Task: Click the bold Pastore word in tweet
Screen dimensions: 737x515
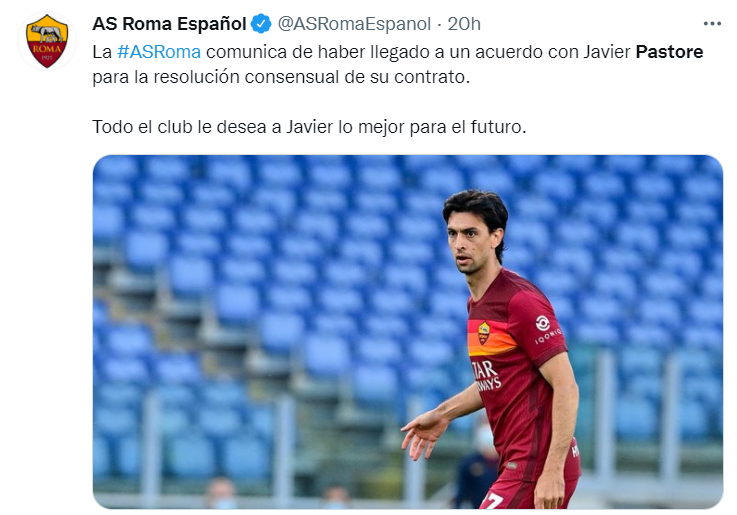Action: tap(669, 52)
